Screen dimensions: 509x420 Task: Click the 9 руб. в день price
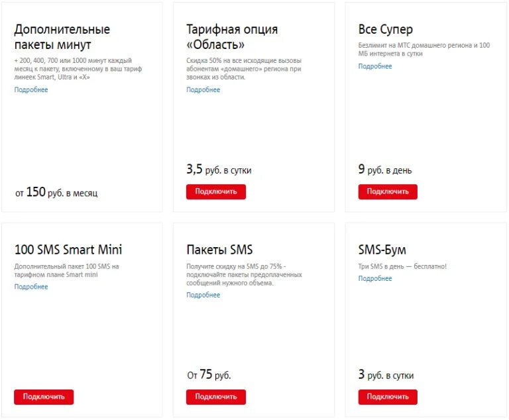(x=385, y=170)
